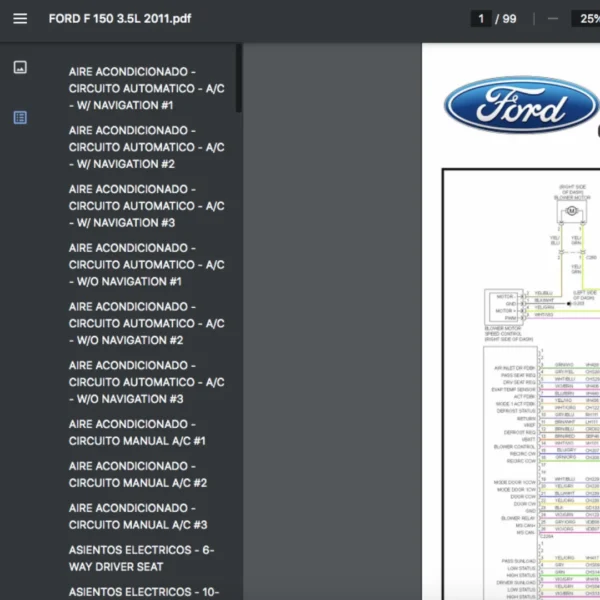Image resolution: width=600 pixels, height=600 pixels.
Task: Open Circuito Manual A/C #1 bookmark
Action: tap(138, 432)
